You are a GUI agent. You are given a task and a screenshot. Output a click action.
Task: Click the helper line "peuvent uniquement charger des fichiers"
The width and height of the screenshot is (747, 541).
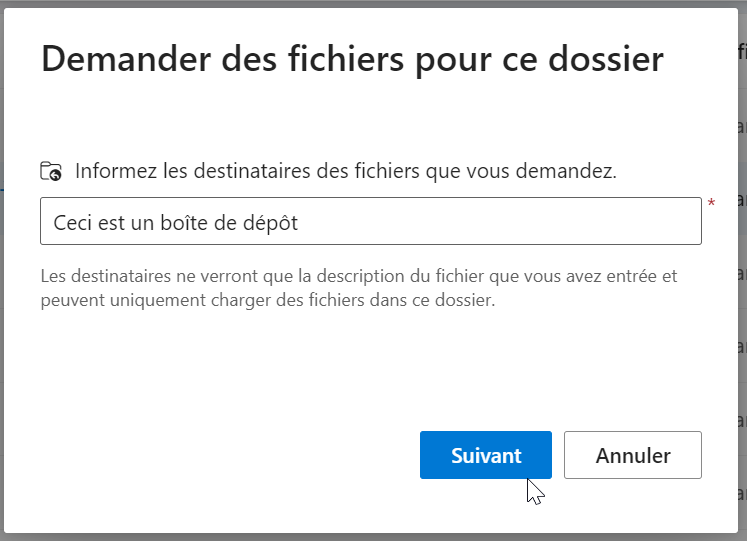267,300
